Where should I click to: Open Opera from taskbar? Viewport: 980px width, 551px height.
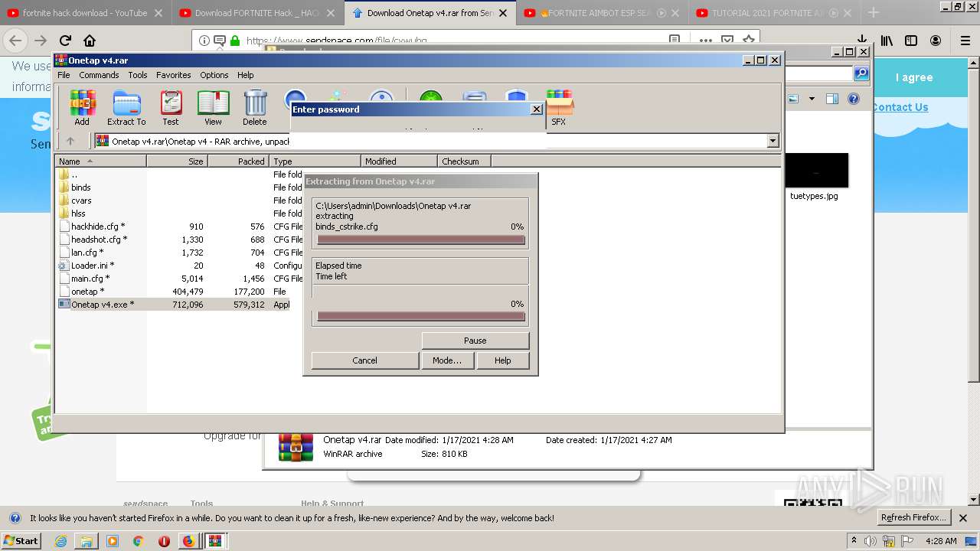pos(164,540)
